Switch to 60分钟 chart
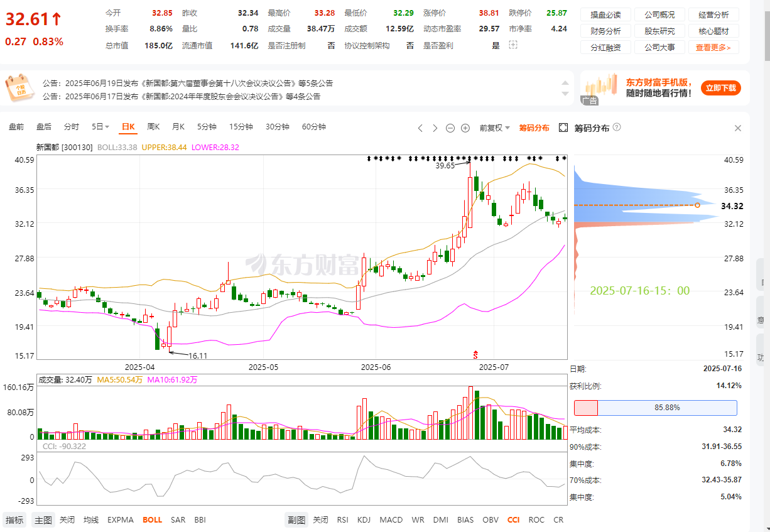This screenshot has width=770, height=532. point(313,127)
